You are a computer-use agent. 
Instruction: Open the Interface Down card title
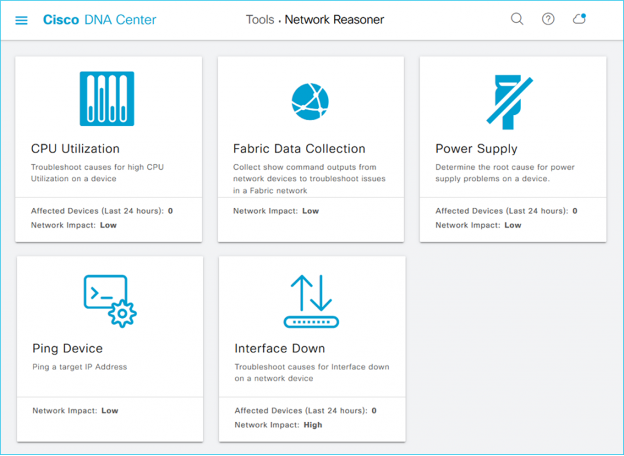pyautogui.click(x=279, y=349)
